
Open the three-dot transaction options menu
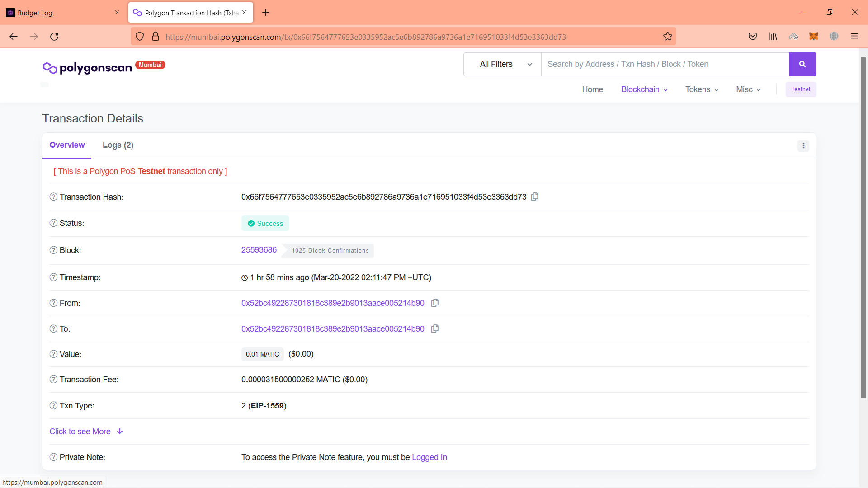(803, 145)
